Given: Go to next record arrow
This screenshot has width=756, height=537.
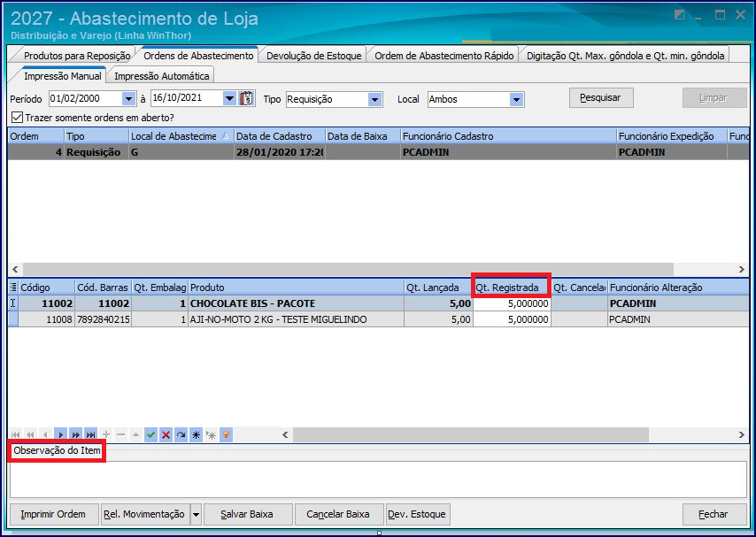Looking at the screenshot, I should (61, 434).
